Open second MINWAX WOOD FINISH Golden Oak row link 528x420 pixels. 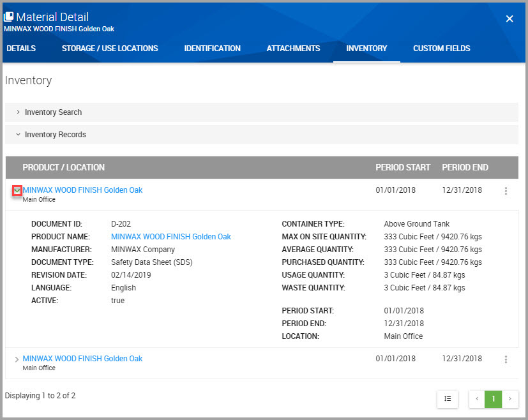pyautogui.click(x=82, y=359)
